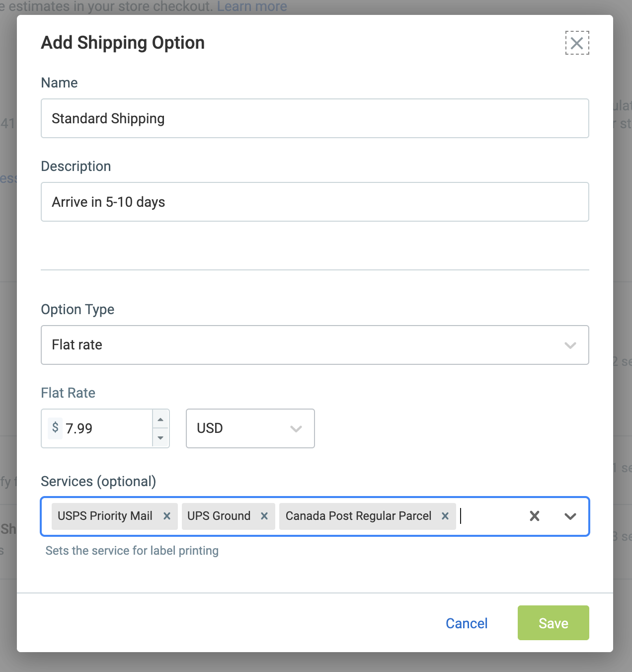Viewport: 632px width, 672px height.
Task: Open the USD currency dropdown
Action: coord(250,428)
